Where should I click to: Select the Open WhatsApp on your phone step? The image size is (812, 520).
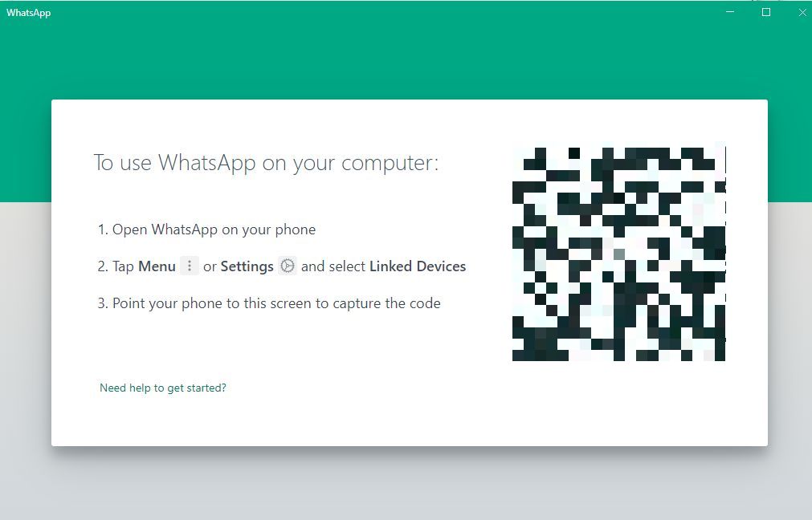pos(206,230)
